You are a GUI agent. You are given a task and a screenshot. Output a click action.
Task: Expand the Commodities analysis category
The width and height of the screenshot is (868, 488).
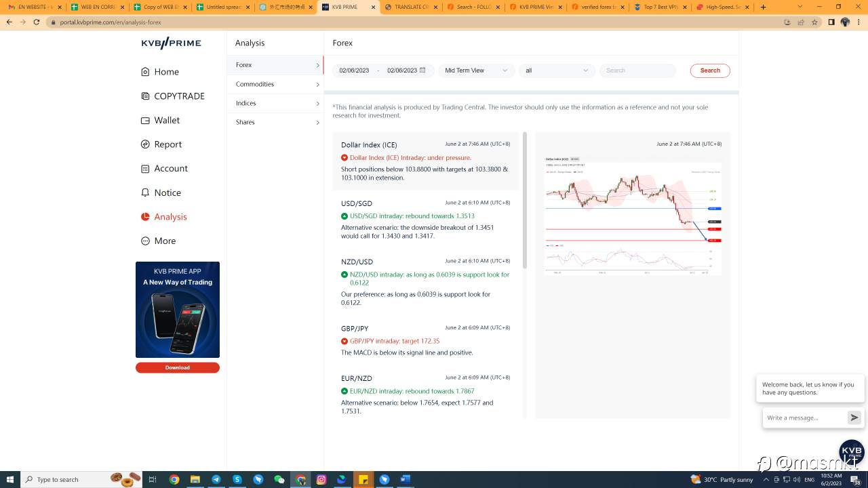coord(275,84)
